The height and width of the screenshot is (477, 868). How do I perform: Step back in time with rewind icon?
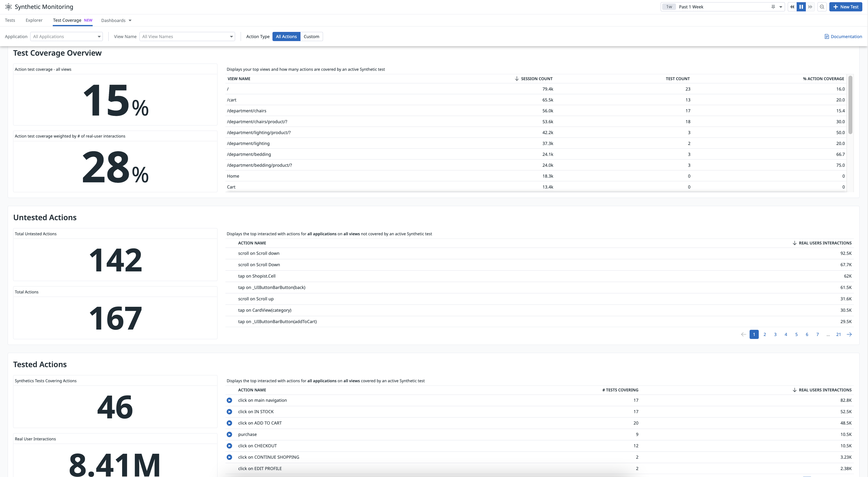pos(792,7)
